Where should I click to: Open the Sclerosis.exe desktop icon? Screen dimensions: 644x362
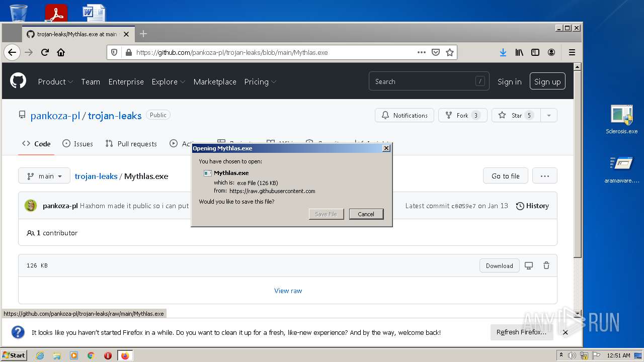coord(622,120)
